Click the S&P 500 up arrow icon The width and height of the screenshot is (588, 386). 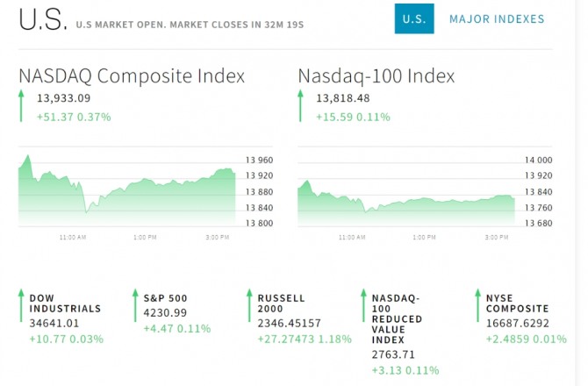(135, 304)
